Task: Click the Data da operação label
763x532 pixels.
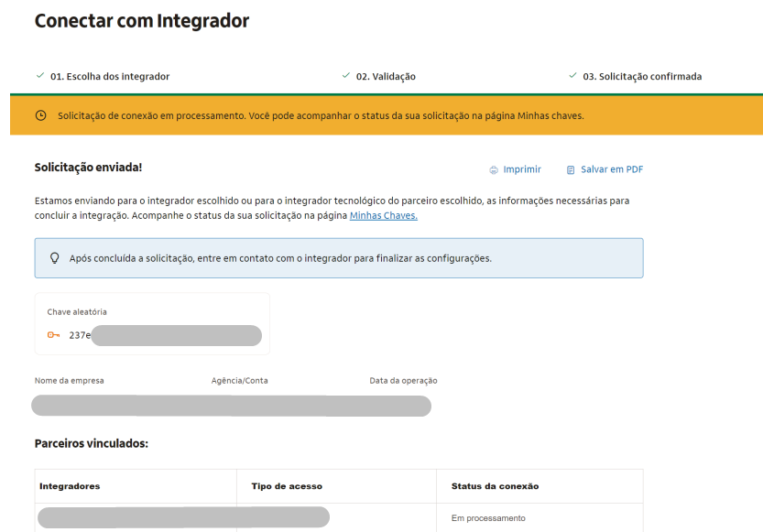Action: [403, 380]
